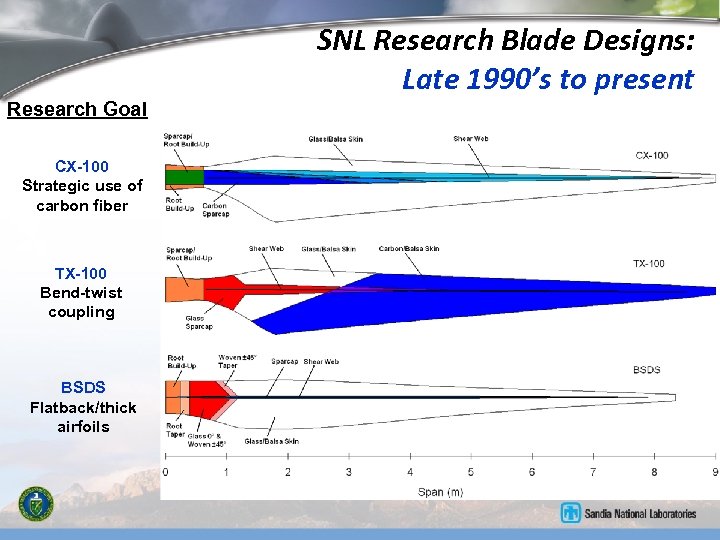Click the small 'BSDS' label beside bottom blade
Image resolution: width=720 pixels, height=540 pixels.
[x=647, y=370]
